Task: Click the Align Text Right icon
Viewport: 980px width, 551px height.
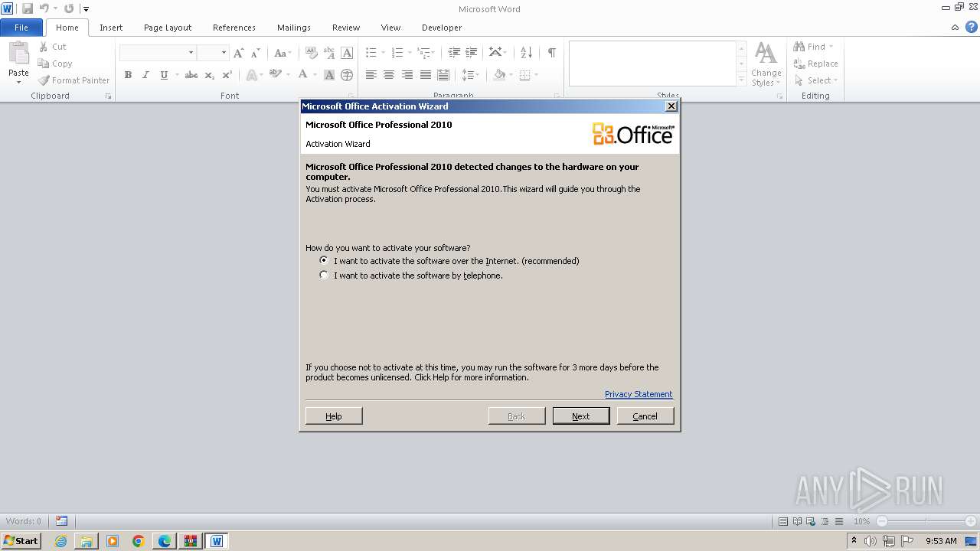Action: click(407, 75)
